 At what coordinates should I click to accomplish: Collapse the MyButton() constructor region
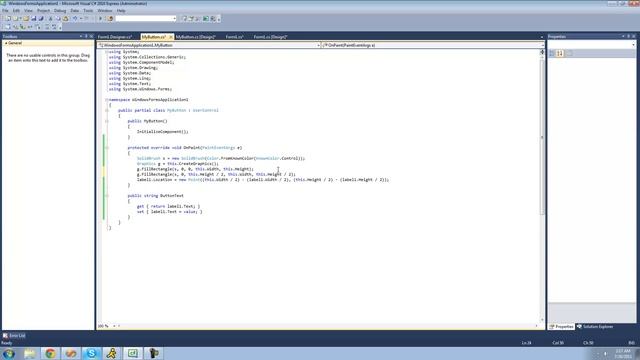coord(107,121)
